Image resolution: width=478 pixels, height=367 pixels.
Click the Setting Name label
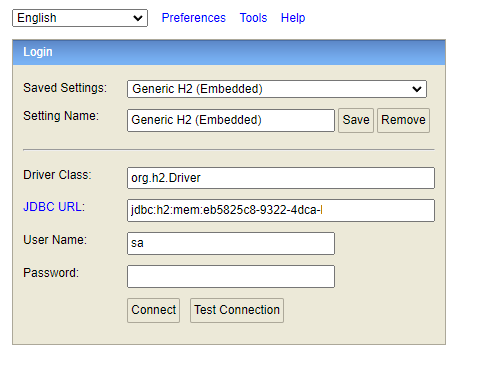(x=61, y=116)
